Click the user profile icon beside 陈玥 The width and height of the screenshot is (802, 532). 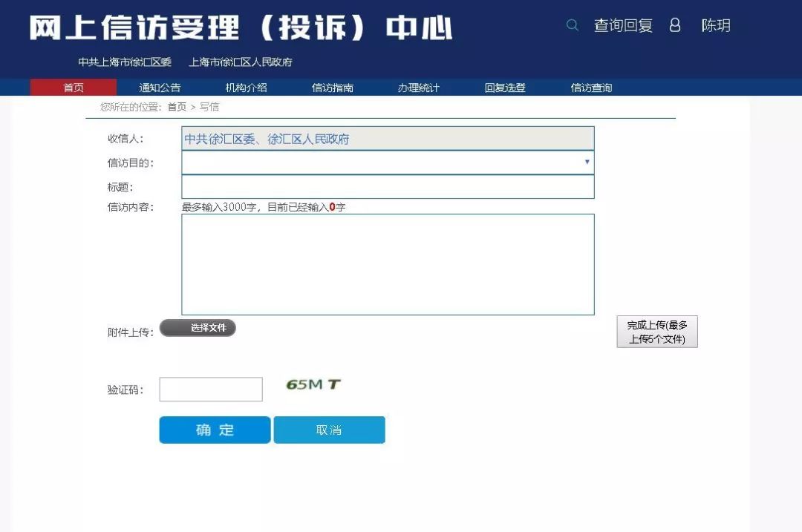coord(674,24)
